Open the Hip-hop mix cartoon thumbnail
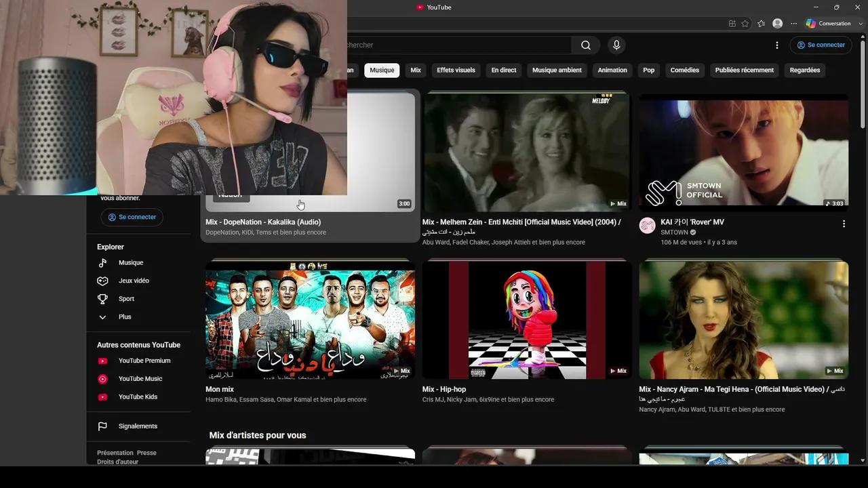 pyautogui.click(x=527, y=320)
